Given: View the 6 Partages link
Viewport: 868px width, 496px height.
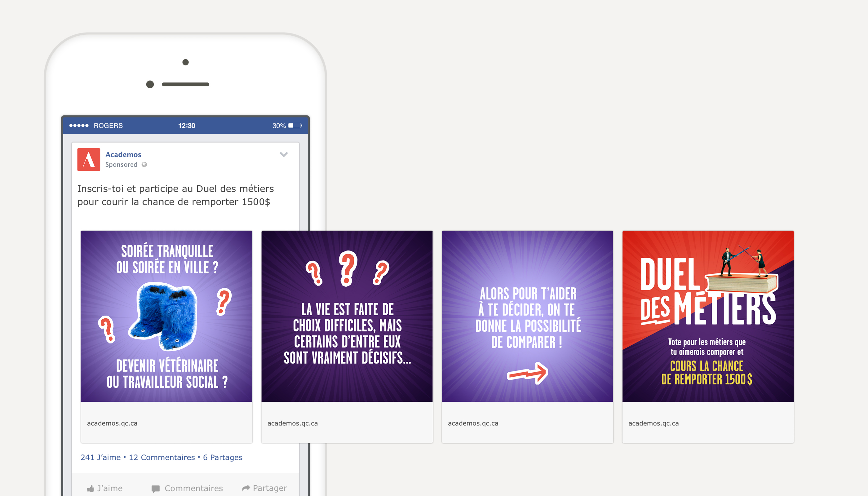Looking at the screenshot, I should (x=223, y=457).
